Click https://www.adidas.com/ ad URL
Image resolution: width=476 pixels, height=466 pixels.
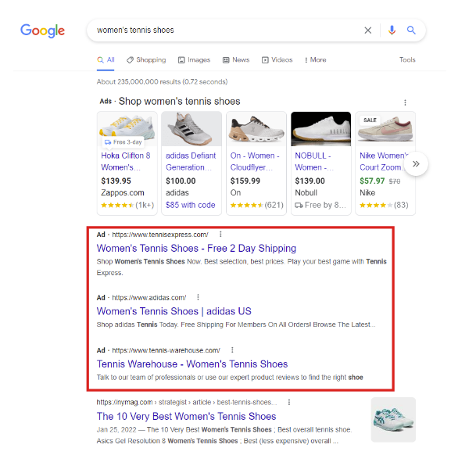coord(149,298)
